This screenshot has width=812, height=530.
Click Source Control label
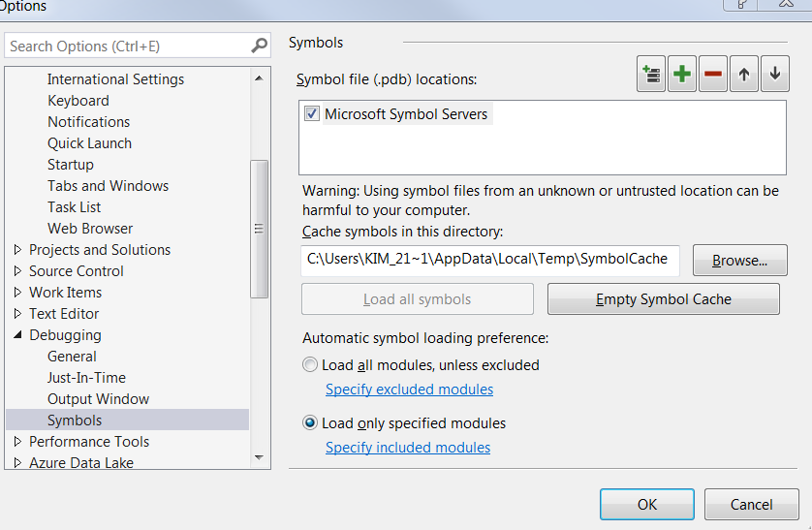click(x=77, y=270)
